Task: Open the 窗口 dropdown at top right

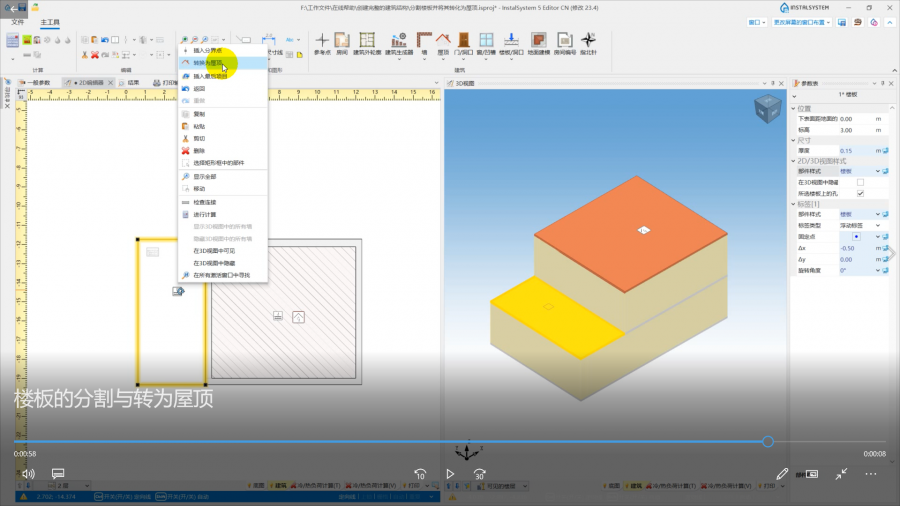Action: pos(759,21)
